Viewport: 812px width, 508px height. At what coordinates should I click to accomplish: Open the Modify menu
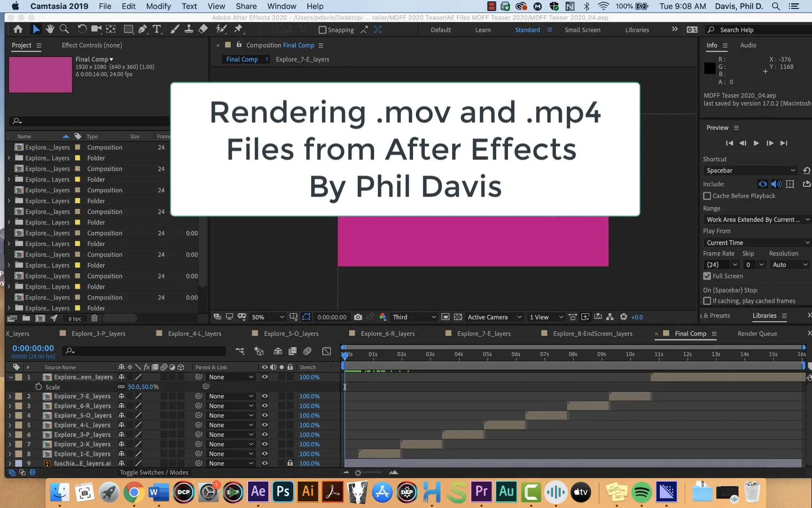tap(158, 6)
